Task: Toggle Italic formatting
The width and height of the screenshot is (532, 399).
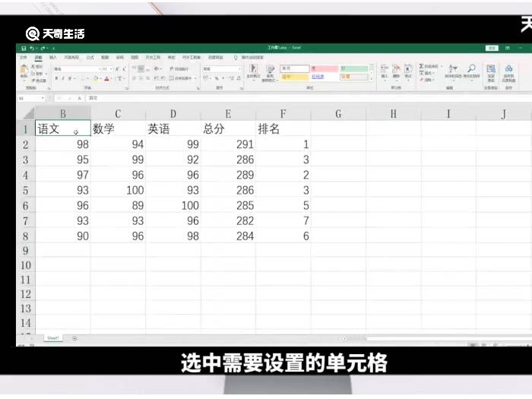Action: (x=63, y=78)
